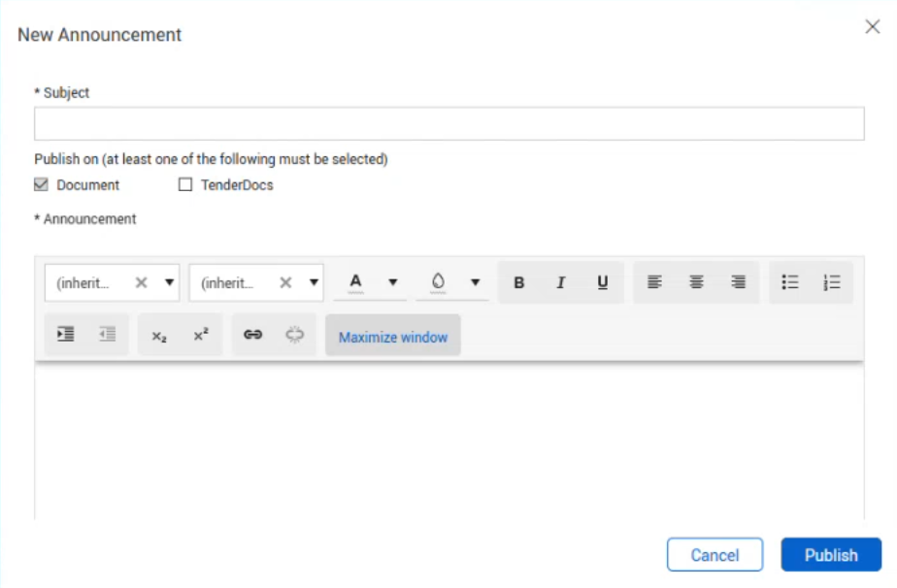Insert an unordered bullet list
897x588 pixels.
790,282
